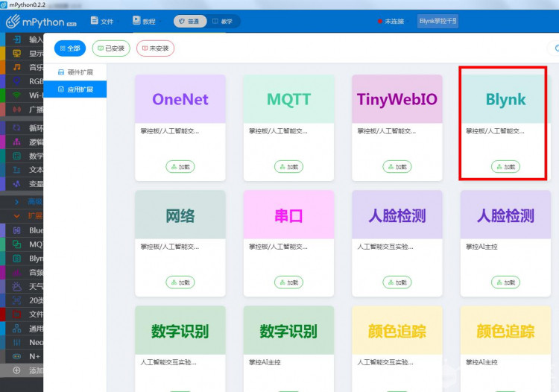Load the Blynk extension card

pyautogui.click(x=505, y=167)
